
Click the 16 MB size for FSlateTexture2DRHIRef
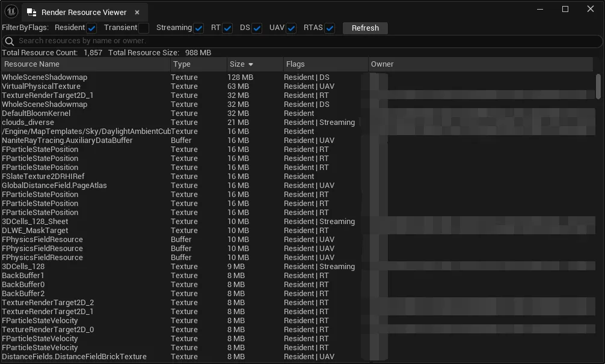coord(238,177)
